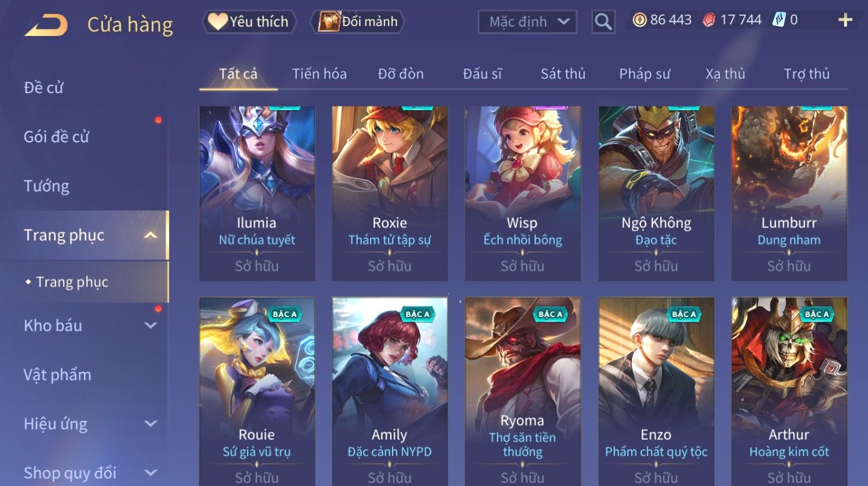Select the Trang phục sub-item
Screen dimensions: 868x486
click(72, 282)
